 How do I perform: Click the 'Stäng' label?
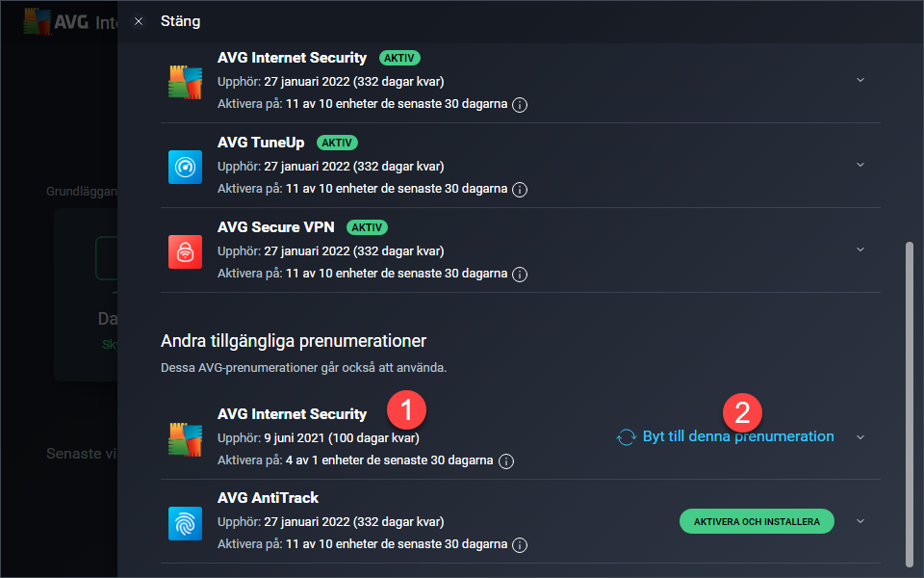tap(180, 21)
